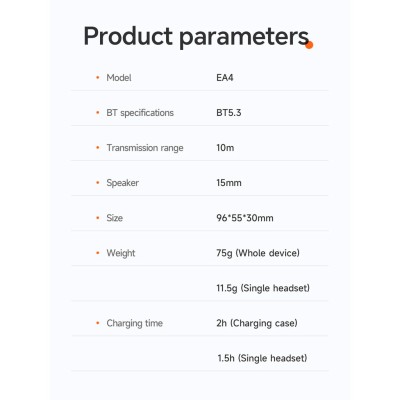Click the bullet next to Transmission range
The image size is (400, 400).
tap(98, 148)
